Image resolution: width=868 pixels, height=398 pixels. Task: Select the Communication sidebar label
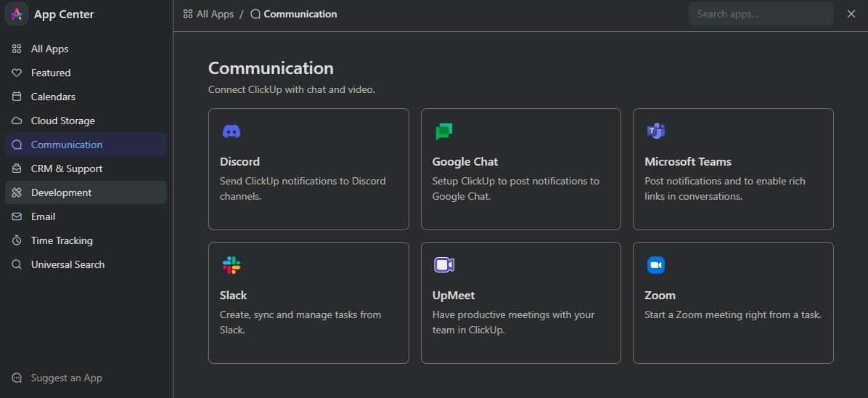[x=67, y=145]
